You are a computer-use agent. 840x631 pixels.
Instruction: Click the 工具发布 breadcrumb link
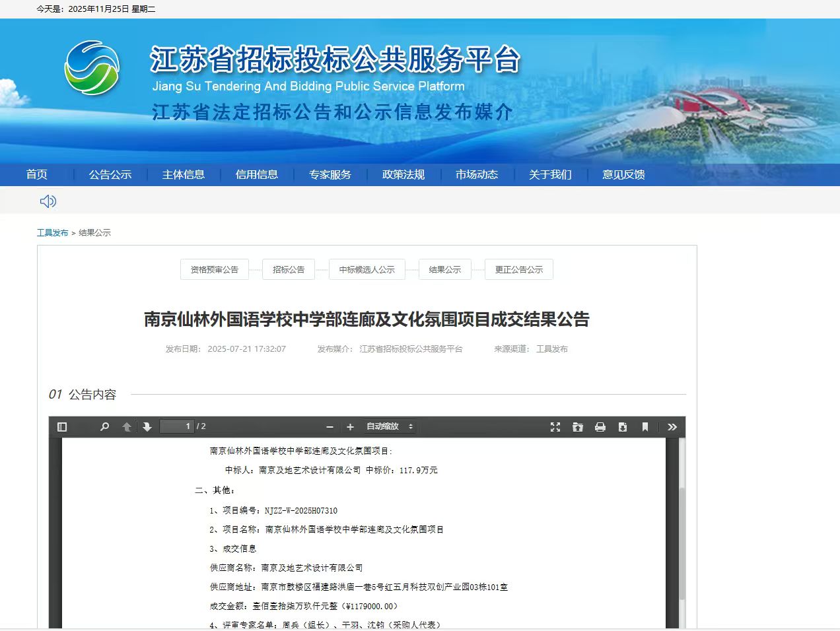[x=53, y=233]
